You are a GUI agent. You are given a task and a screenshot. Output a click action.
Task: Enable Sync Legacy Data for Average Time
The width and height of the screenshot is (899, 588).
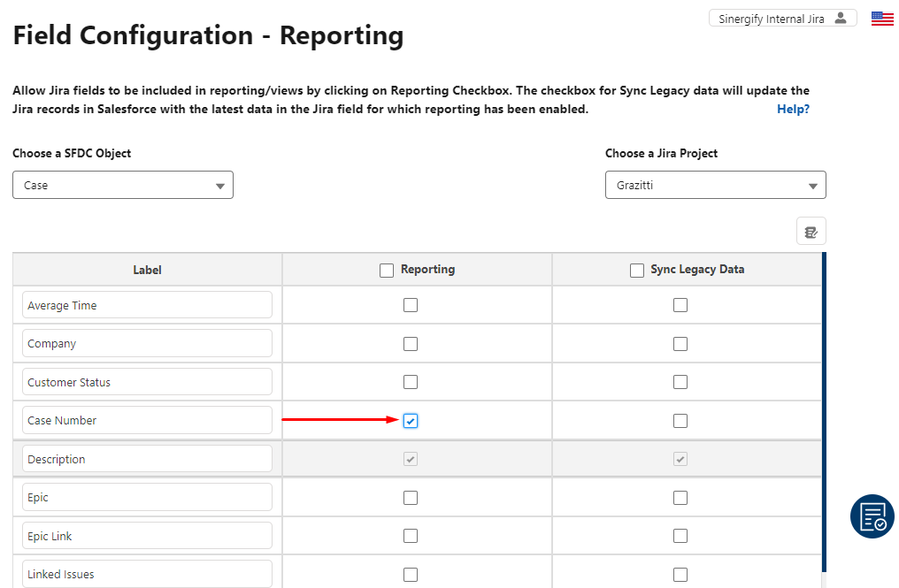[x=680, y=305]
